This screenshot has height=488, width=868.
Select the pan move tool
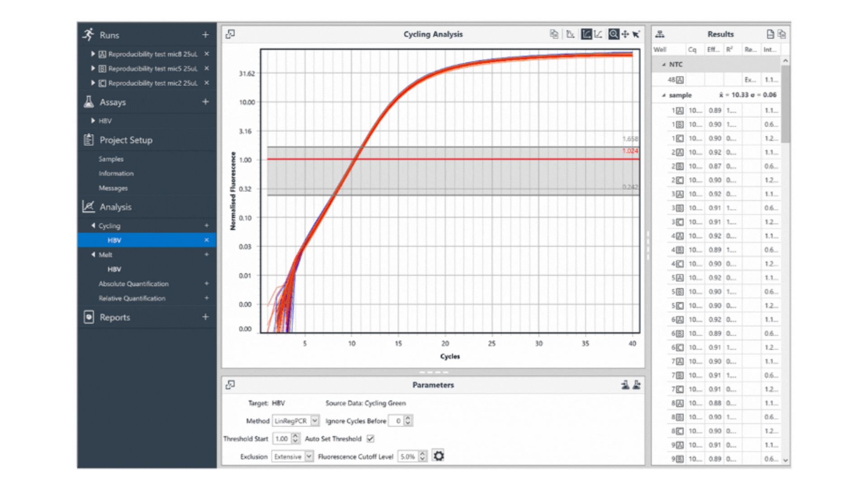point(625,34)
